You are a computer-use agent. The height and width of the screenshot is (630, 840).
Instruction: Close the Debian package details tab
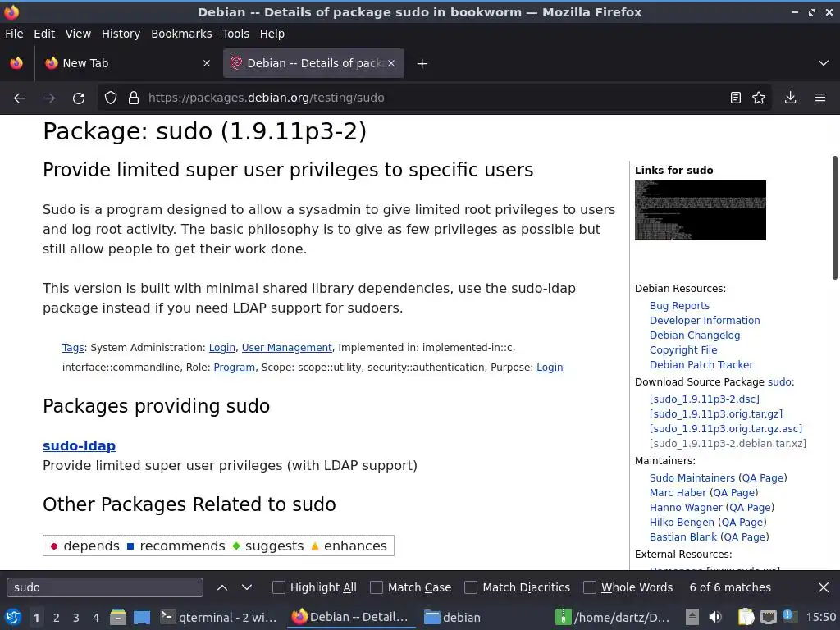[391, 63]
